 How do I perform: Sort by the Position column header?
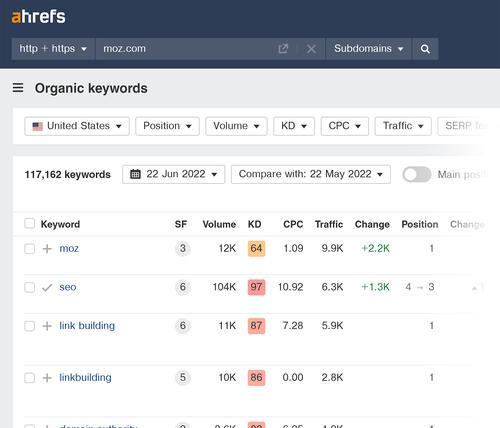[420, 224]
